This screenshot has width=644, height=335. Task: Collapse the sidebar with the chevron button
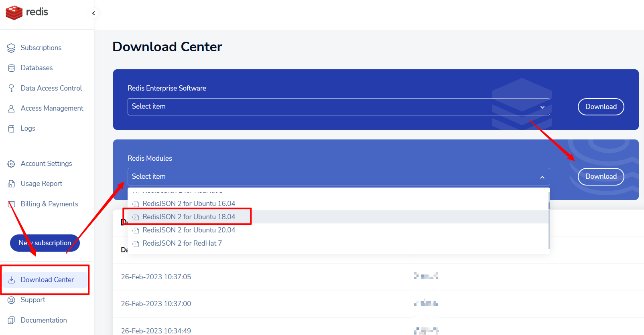pos(93,13)
